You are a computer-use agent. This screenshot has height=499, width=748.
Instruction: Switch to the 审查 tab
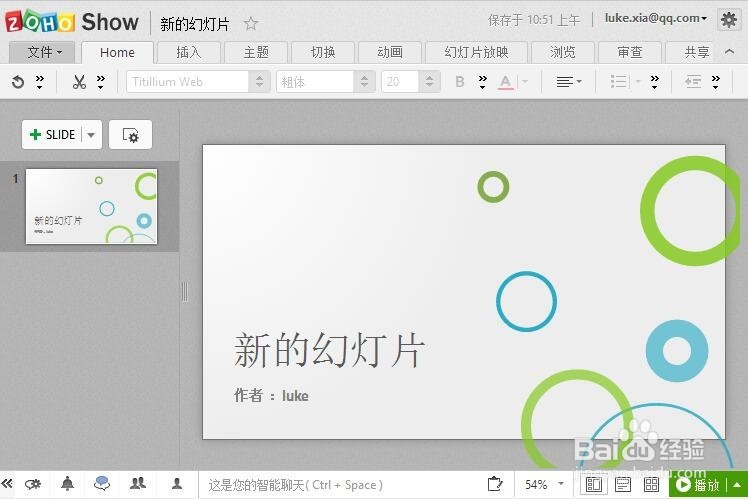pyautogui.click(x=630, y=52)
